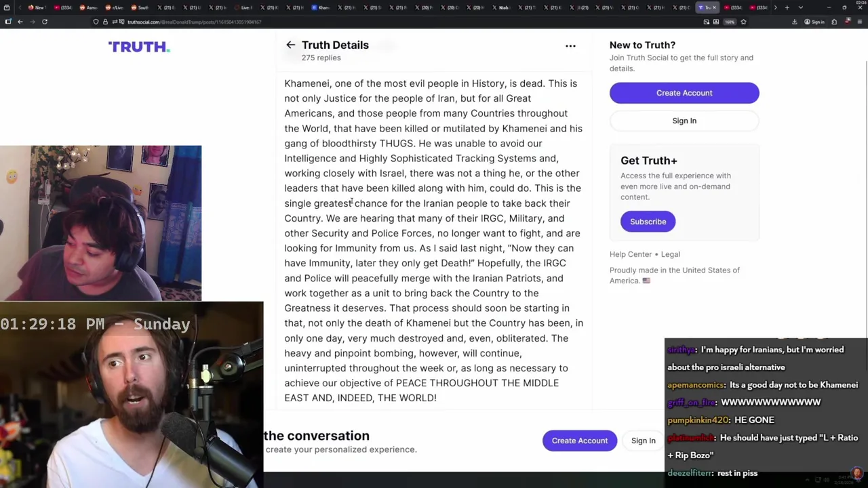Click the browser Back arrow
The width and height of the screenshot is (868, 488).
click(x=20, y=22)
